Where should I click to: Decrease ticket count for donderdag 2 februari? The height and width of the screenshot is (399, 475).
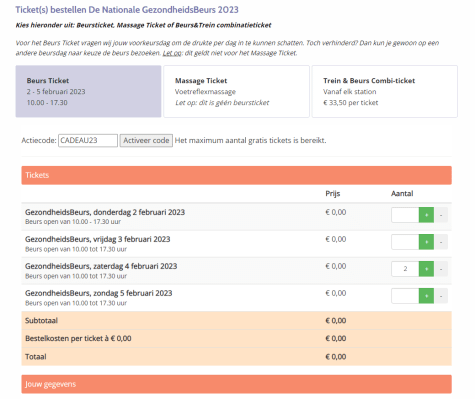coord(441,215)
